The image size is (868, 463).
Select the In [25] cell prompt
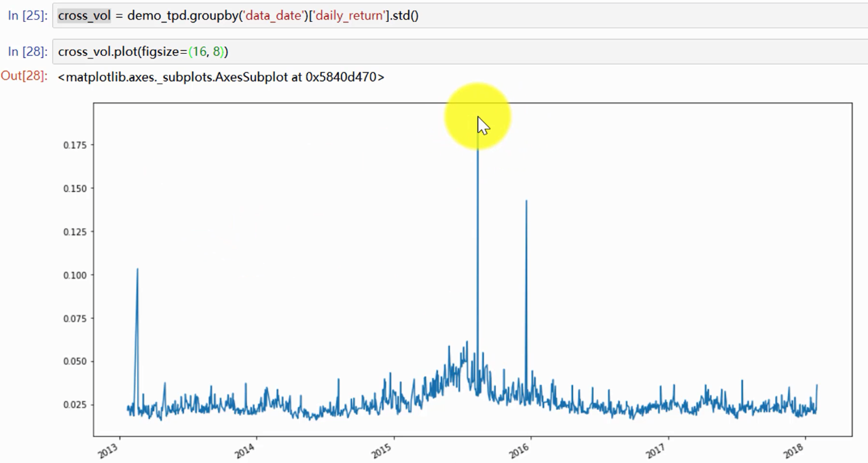[x=27, y=15]
